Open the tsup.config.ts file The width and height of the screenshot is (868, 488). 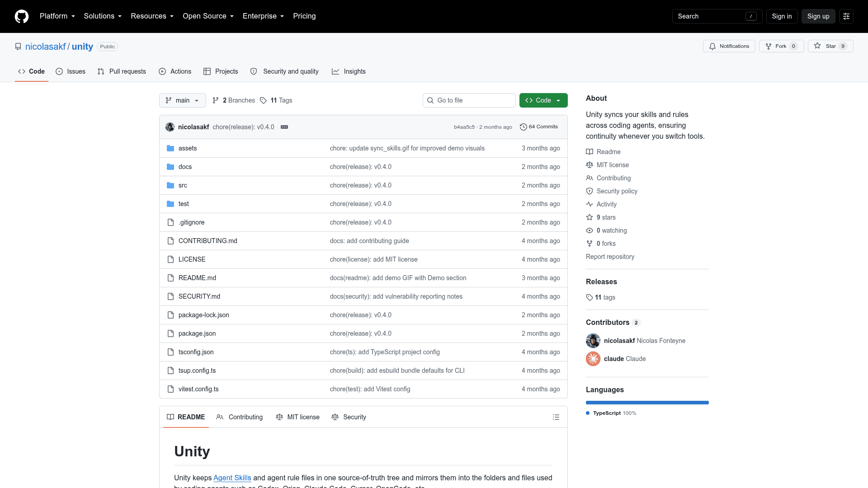coord(197,371)
